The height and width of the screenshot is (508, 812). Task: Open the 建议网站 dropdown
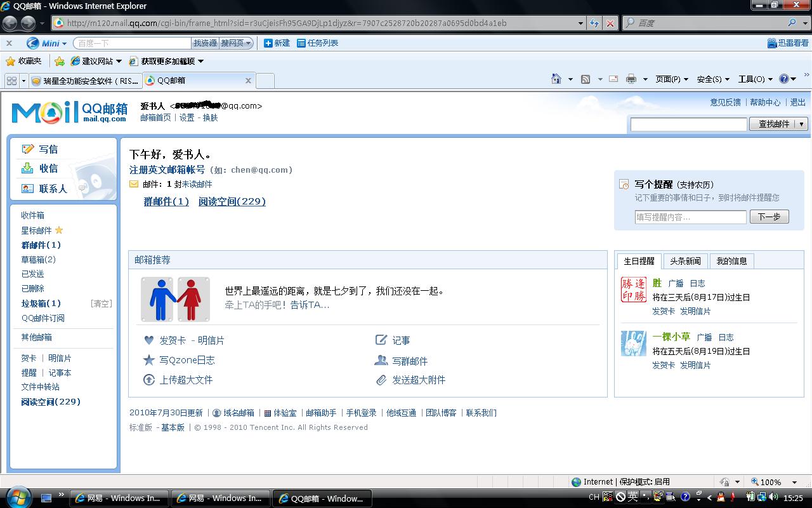click(119, 62)
